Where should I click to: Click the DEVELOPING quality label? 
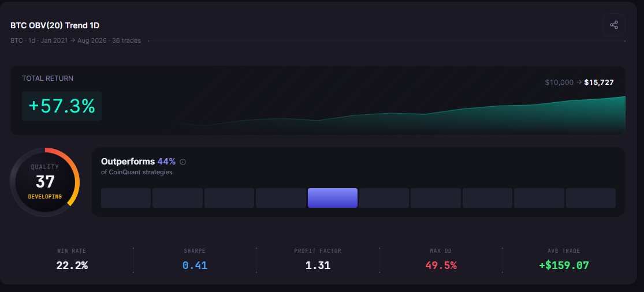coord(45,197)
